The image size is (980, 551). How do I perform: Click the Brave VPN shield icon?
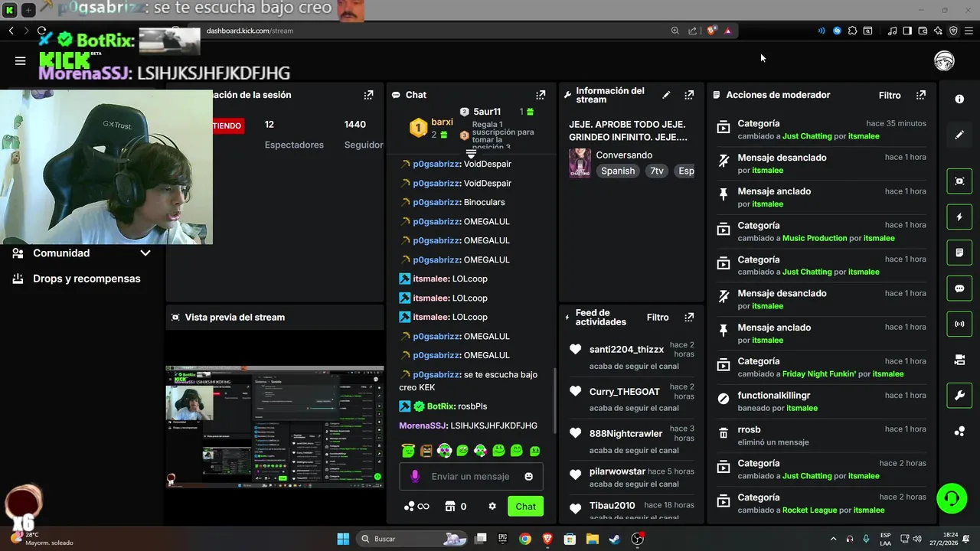click(x=953, y=31)
